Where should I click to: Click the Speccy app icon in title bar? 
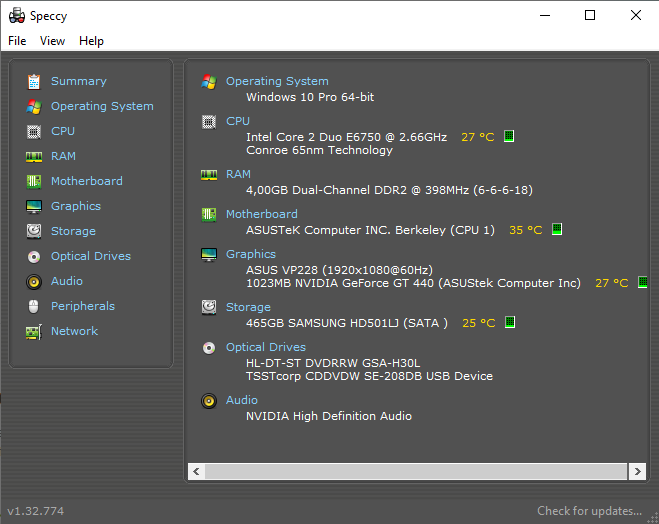[x=17, y=16]
